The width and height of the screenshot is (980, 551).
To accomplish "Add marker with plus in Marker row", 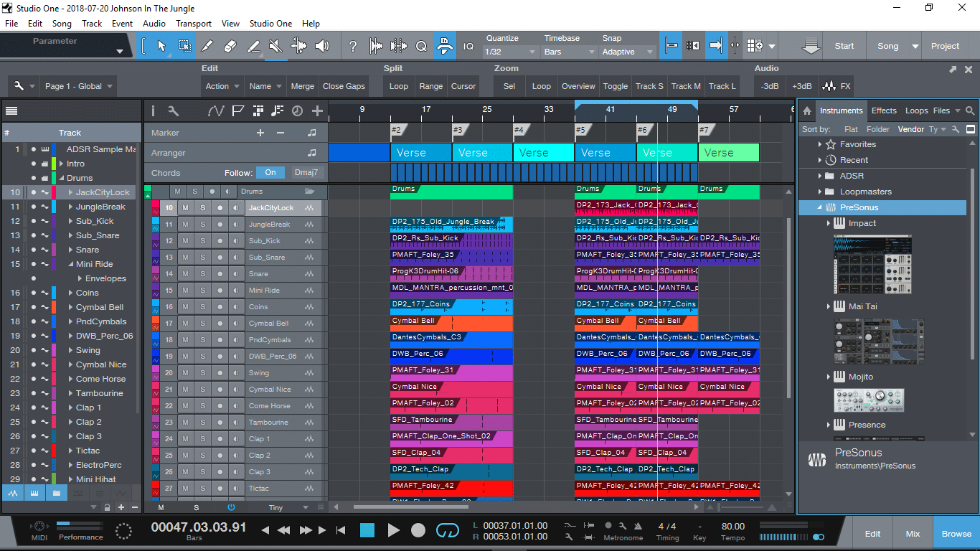I will (x=260, y=133).
